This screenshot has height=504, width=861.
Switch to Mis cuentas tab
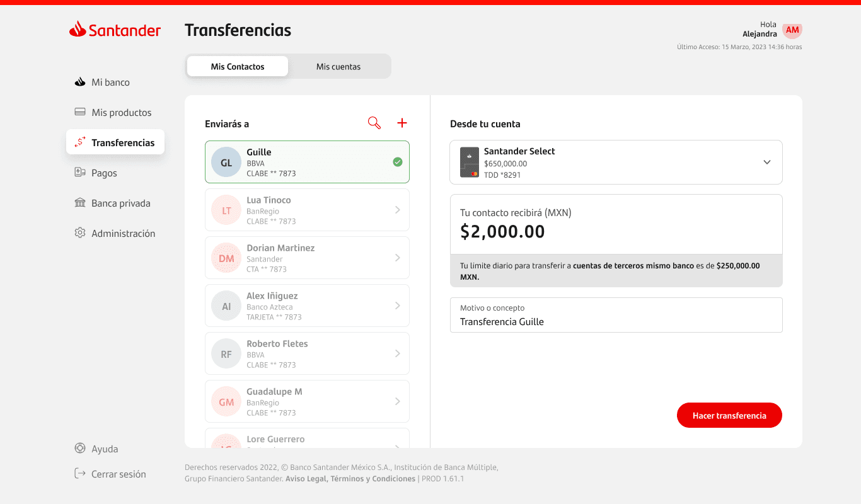click(338, 66)
